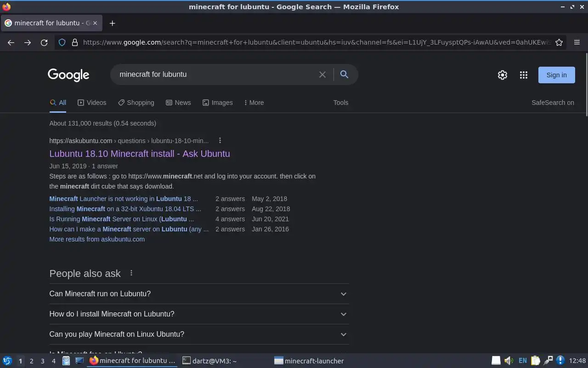Select the Firefox window taskbar button
The width and height of the screenshot is (588, 368).
coord(133,361)
